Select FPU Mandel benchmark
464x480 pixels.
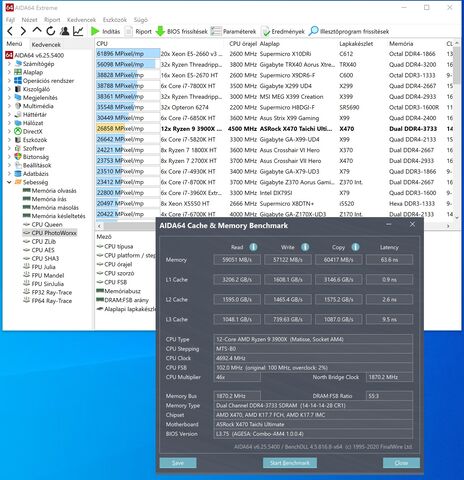tap(43, 275)
